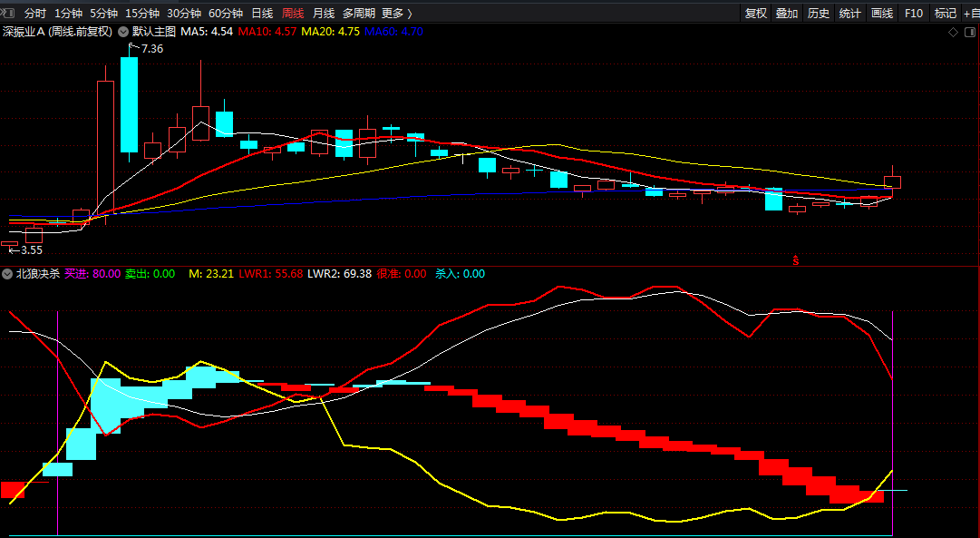
Task: Click the latest red candlestick at the chart's right end
Action: (892, 182)
